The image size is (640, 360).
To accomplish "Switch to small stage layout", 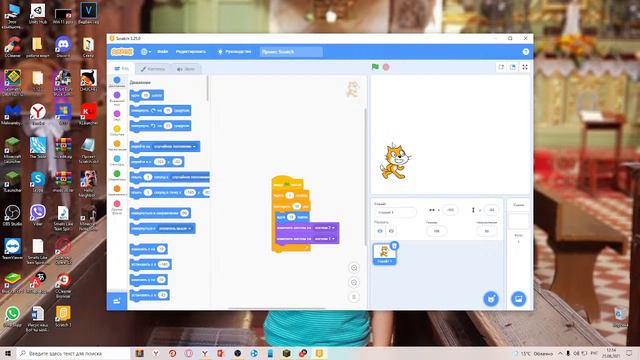I will (501, 67).
